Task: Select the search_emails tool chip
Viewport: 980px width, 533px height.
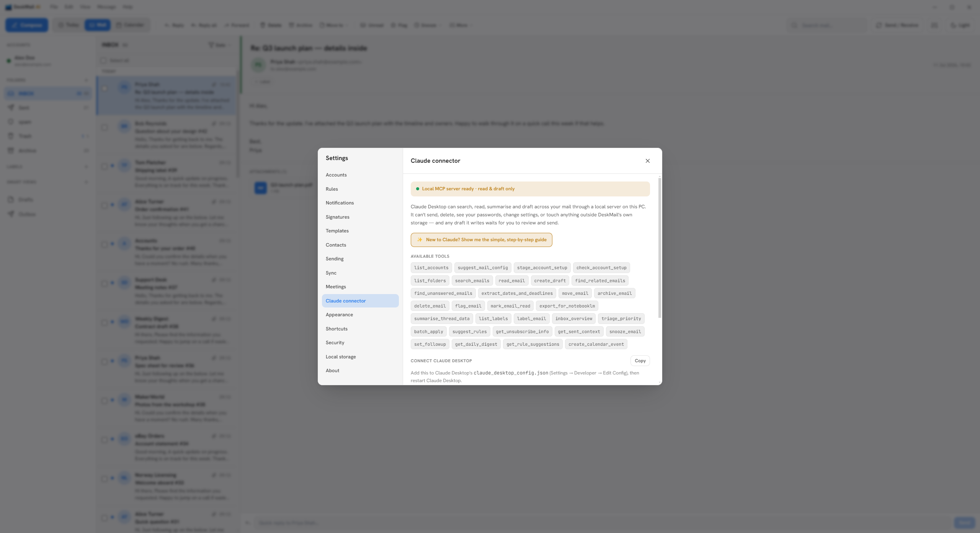Action: tap(472, 281)
